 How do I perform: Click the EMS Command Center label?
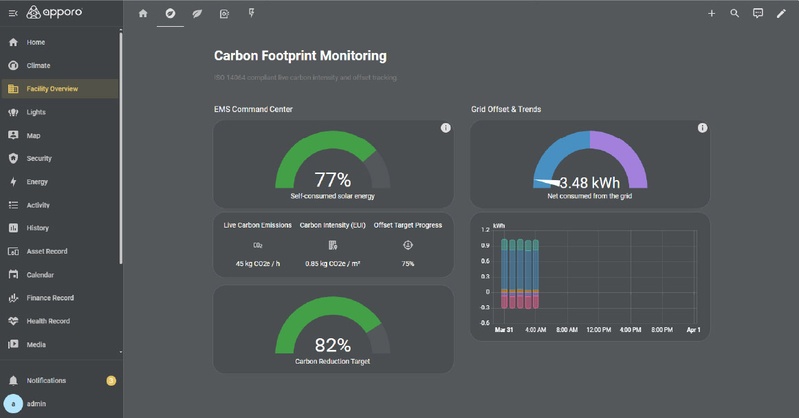click(253, 109)
